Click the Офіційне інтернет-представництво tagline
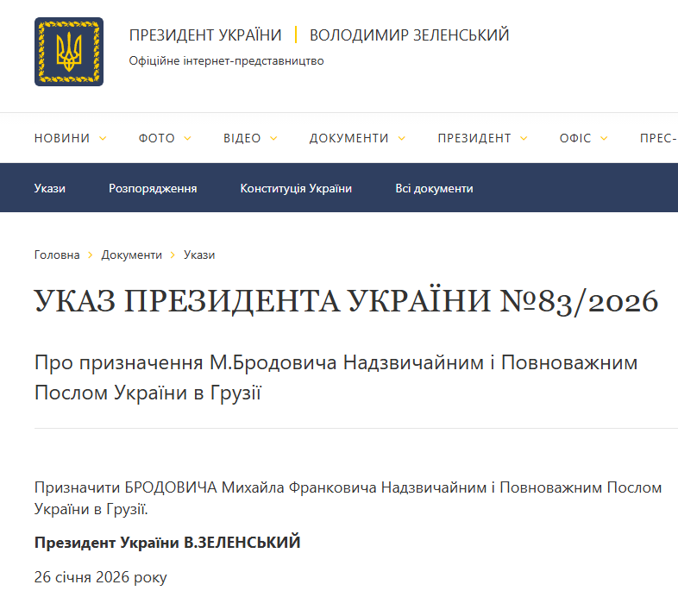678x616 pixels. [226, 61]
